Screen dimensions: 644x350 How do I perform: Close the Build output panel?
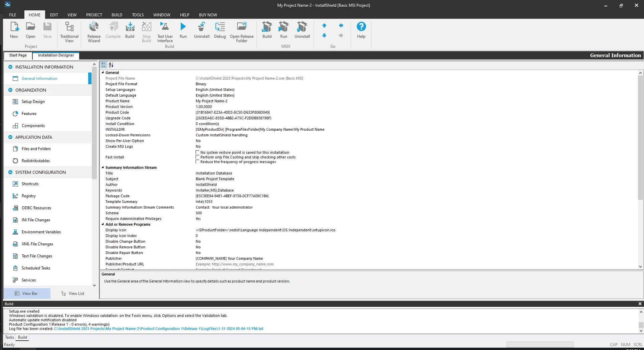(x=640, y=304)
